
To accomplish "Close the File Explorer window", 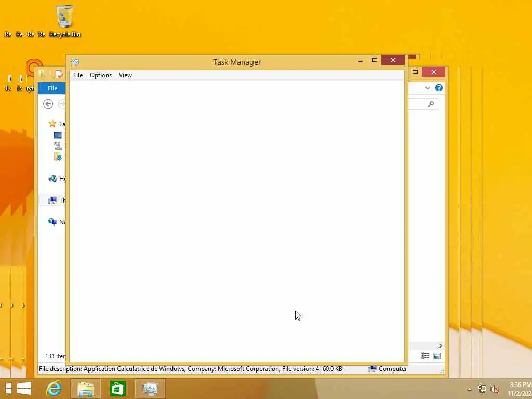I will click(x=433, y=72).
